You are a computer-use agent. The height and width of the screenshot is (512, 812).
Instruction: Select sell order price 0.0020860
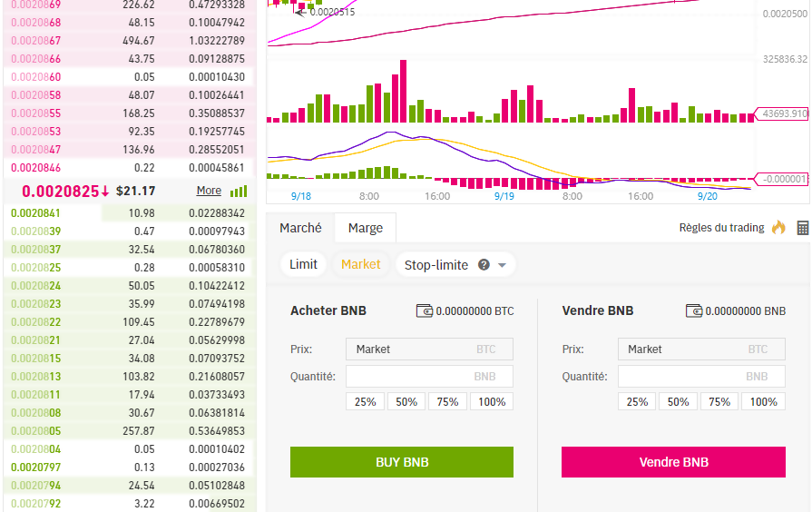35,77
